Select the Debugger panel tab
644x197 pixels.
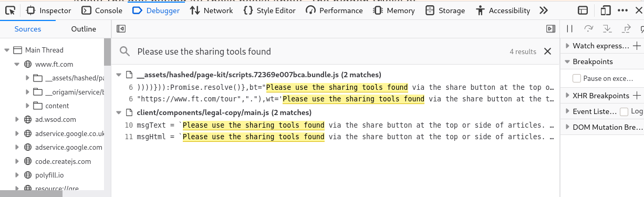[x=156, y=11]
